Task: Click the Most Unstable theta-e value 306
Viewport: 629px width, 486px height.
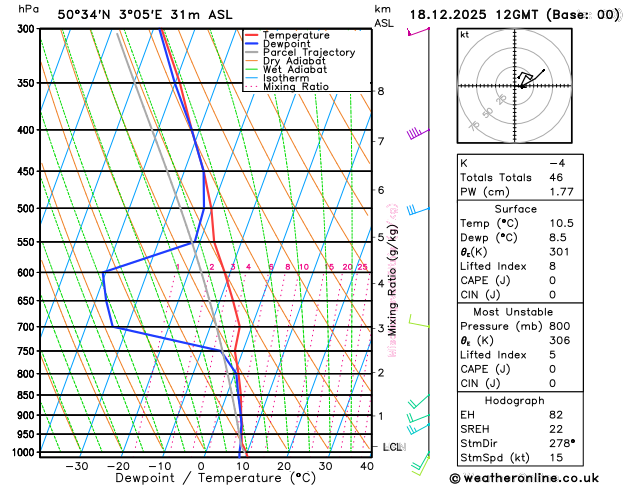Action: tap(560, 340)
